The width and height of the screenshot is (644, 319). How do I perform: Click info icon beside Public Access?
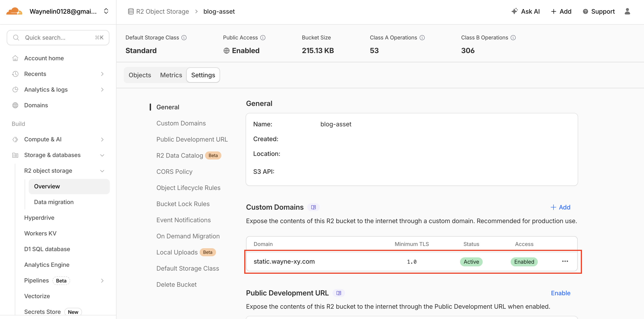coord(263,38)
